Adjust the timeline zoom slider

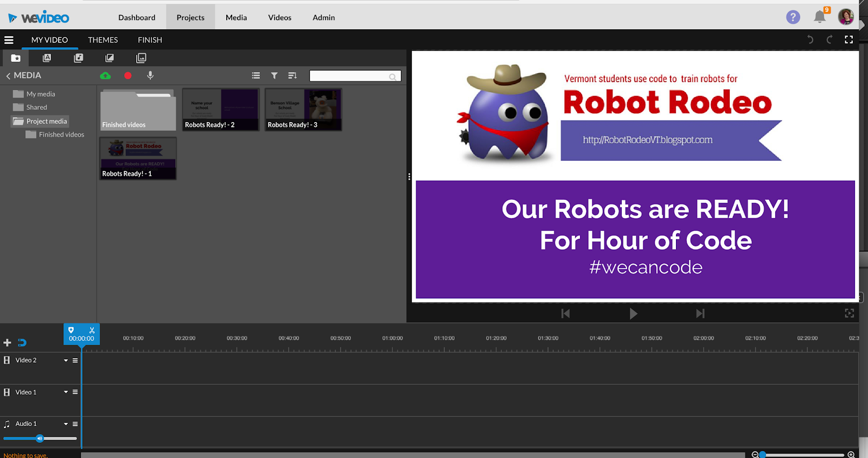(x=803, y=455)
